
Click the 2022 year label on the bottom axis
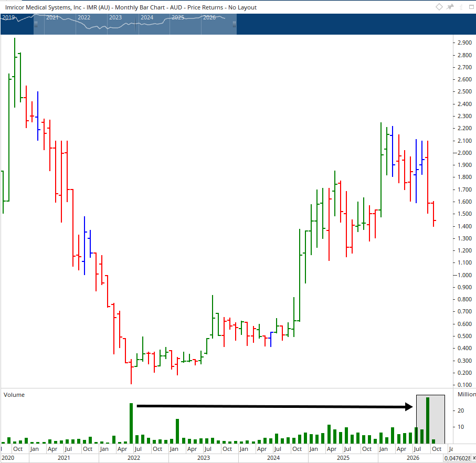click(x=134, y=458)
